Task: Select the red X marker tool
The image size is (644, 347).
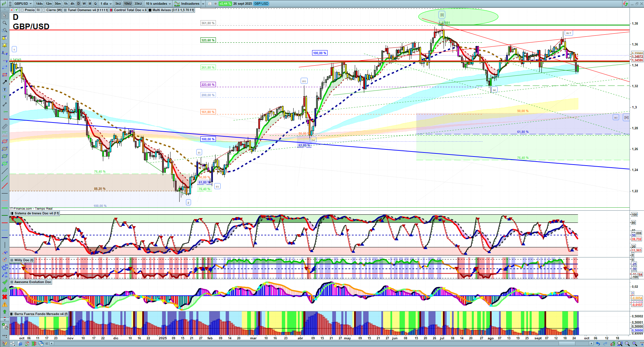Action: click(x=5, y=297)
